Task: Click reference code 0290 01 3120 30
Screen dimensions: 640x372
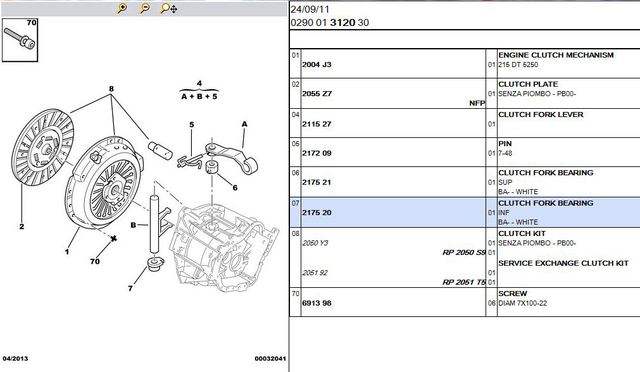Action: [330, 22]
